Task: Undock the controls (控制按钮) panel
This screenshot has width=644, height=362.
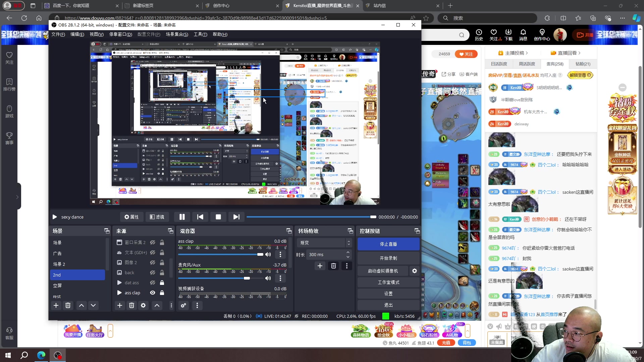Action: (417, 231)
